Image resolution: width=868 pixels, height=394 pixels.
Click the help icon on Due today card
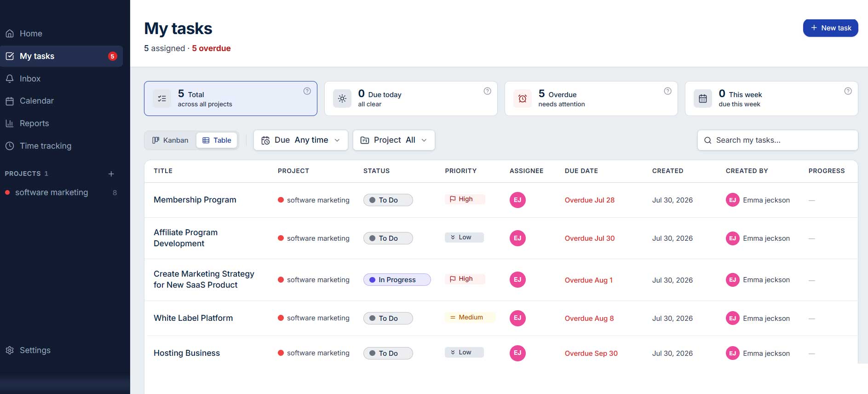click(x=487, y=91)
